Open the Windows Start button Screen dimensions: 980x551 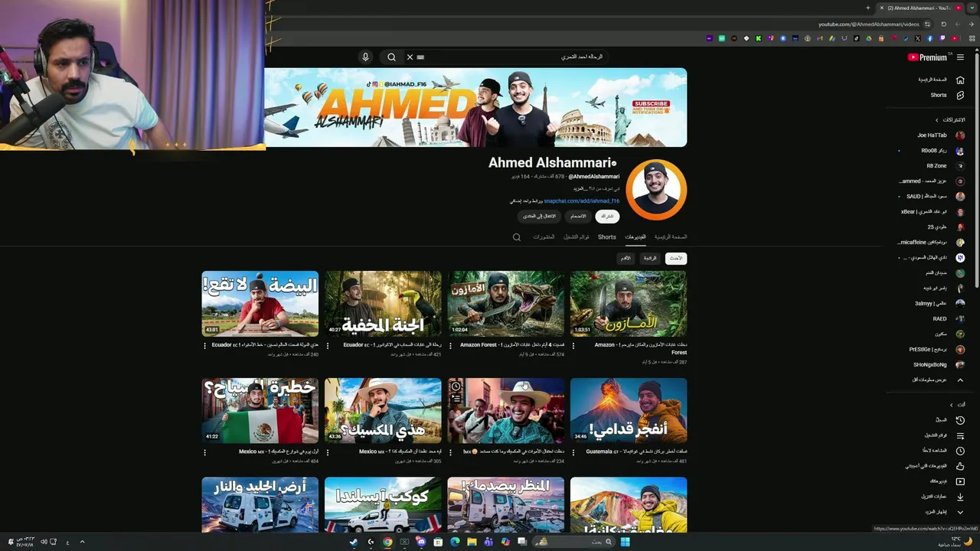(625, 542)
